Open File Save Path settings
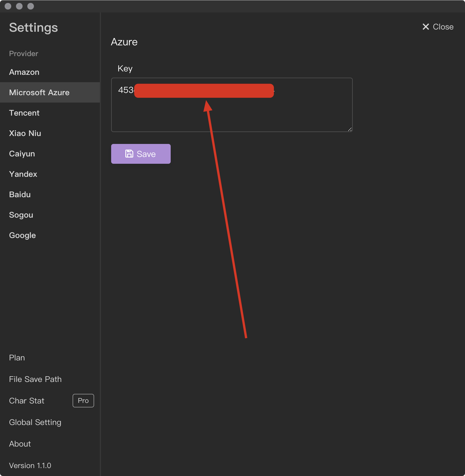The width and height of the screenshot is (465, 476). (x=35, y=379)
